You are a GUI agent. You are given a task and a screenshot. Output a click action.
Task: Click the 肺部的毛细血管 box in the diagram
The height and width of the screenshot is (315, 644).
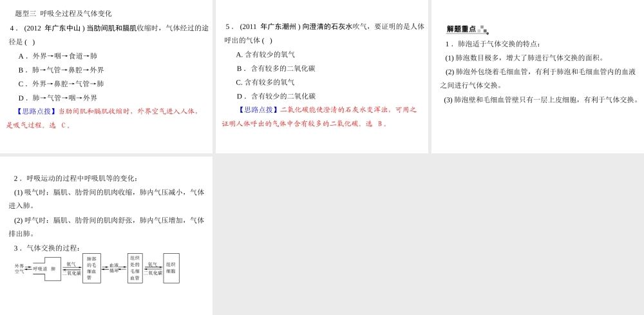(91, 268)
